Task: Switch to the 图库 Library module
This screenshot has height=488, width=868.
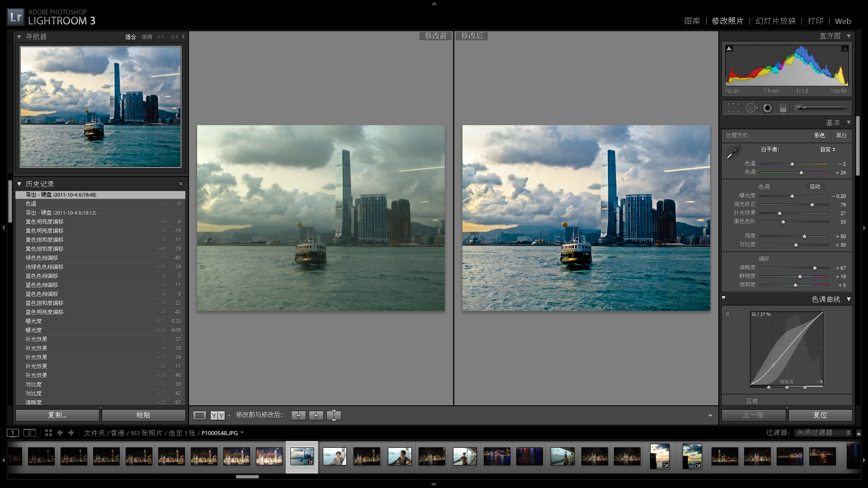Action: [x=692, y=21]
